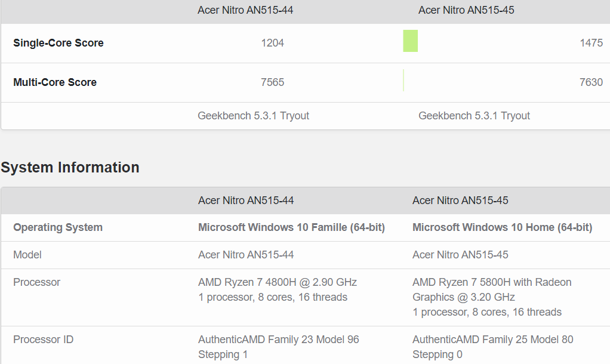
Task: Click the green single-core comparison bar
Action: 411,41
